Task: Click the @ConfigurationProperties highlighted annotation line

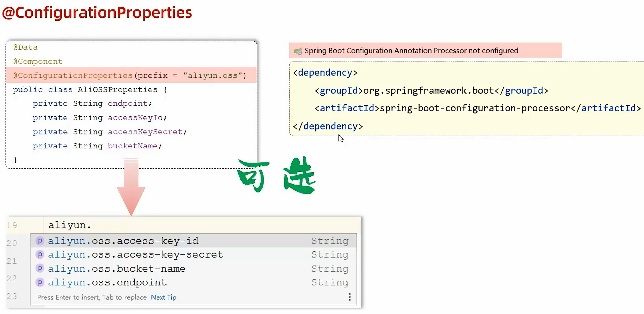Action: (x=130, y=75)
